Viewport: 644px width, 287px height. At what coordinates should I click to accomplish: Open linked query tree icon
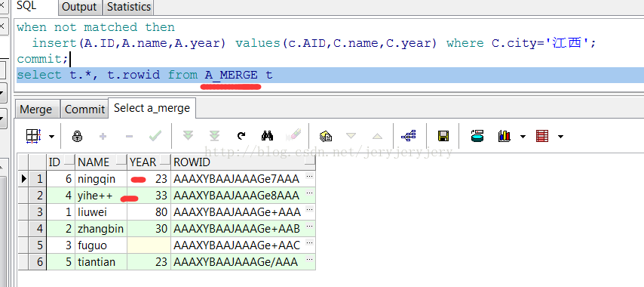click(x=409, y=136)
